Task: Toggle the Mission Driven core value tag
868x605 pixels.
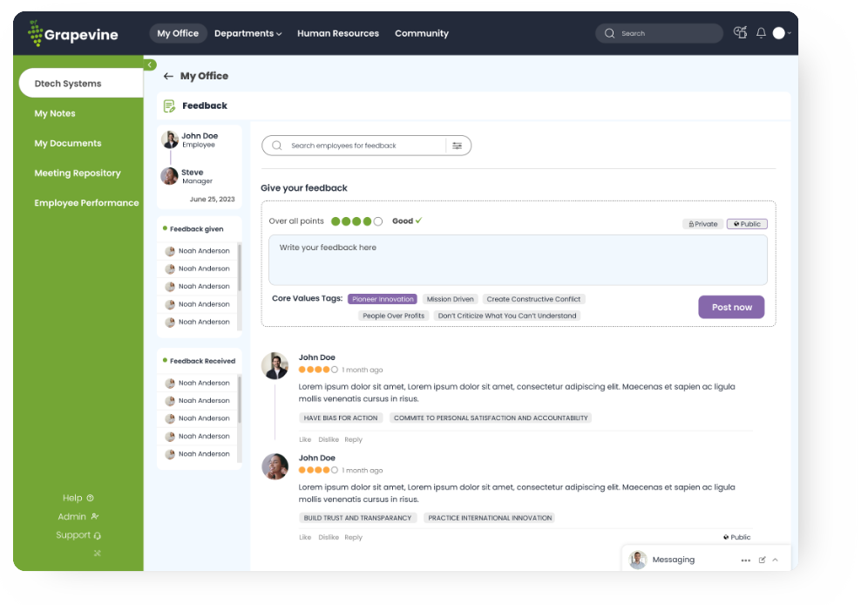Action: tap(451, 299)
